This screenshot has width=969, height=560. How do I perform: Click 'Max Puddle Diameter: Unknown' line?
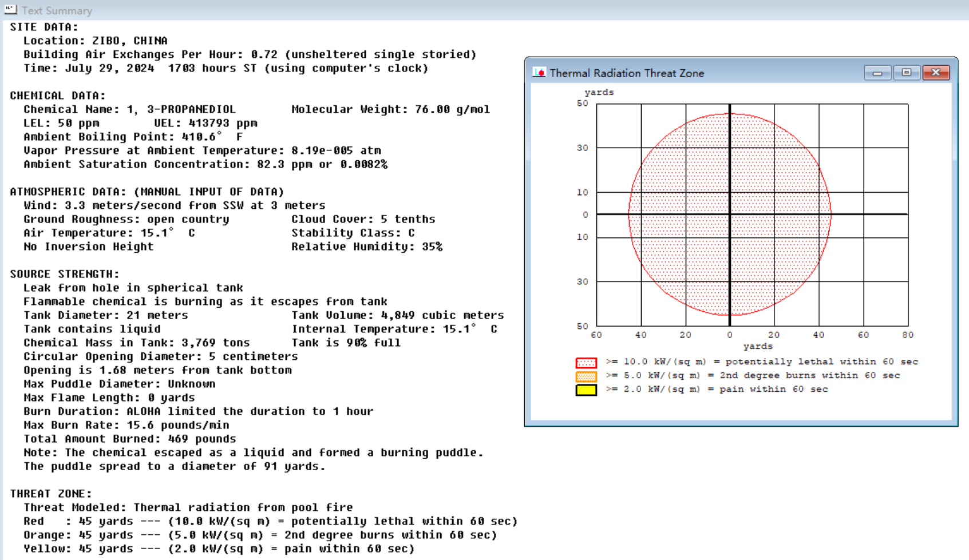point(120,384)
